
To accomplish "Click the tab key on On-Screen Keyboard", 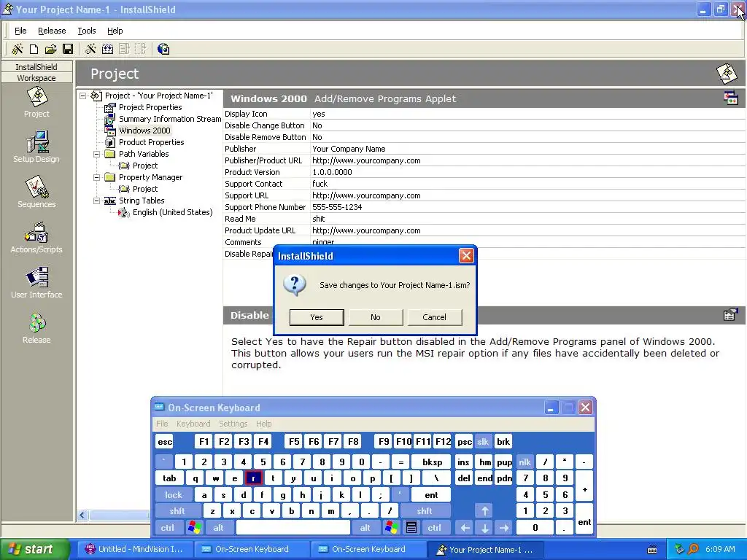I will pyautogui.click(x=169, y=478).
